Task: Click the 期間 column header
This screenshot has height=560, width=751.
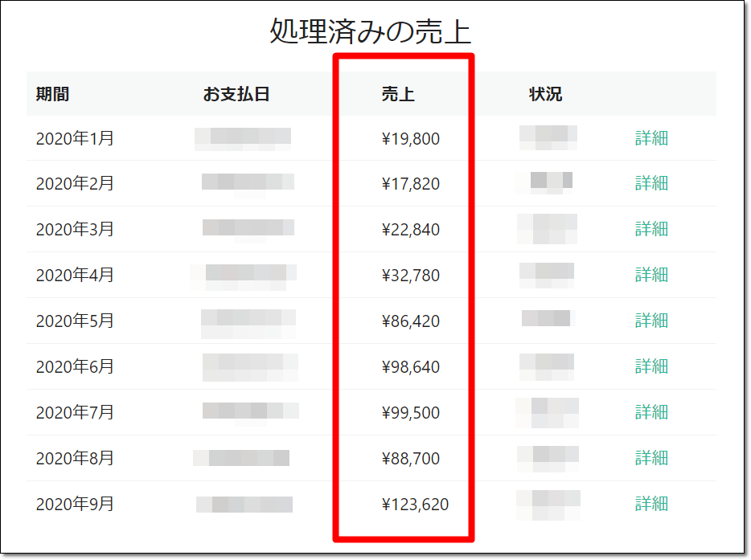Action: pos(52,94)
